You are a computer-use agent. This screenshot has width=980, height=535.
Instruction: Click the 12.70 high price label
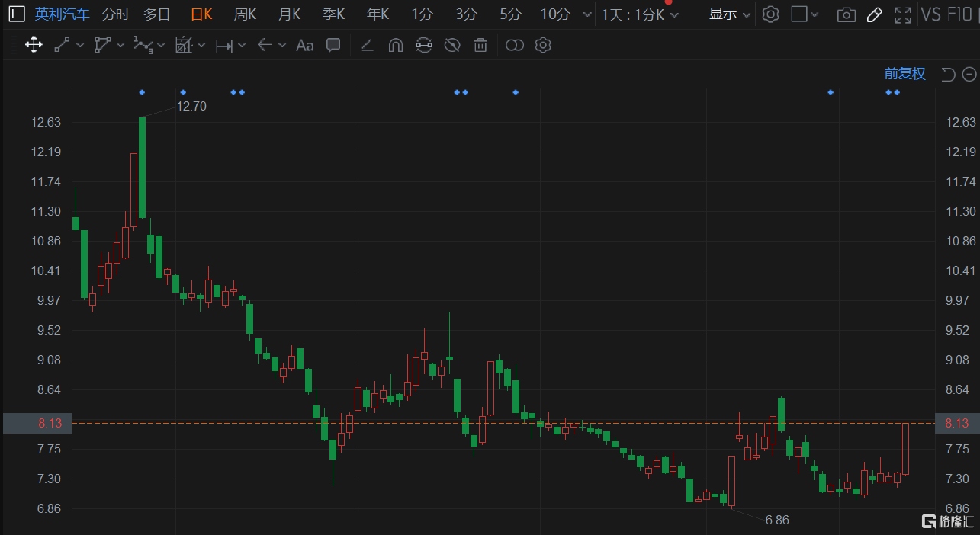[191, 106]
